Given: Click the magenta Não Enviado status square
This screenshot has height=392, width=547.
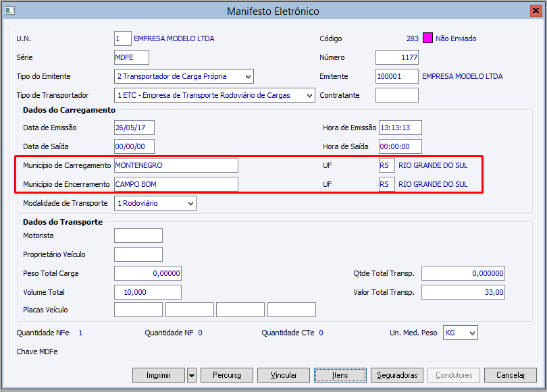Looking at the screenshot, I should (427, 38).
